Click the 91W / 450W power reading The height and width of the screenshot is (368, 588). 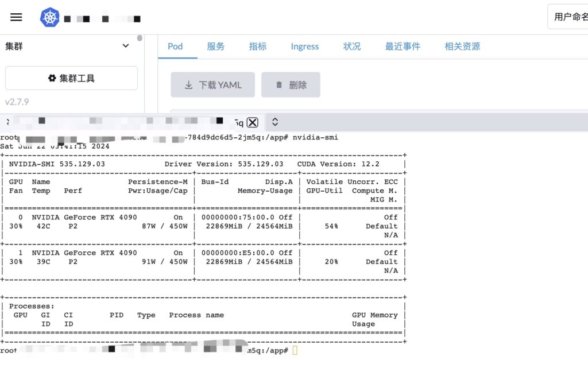pos(165,262)
